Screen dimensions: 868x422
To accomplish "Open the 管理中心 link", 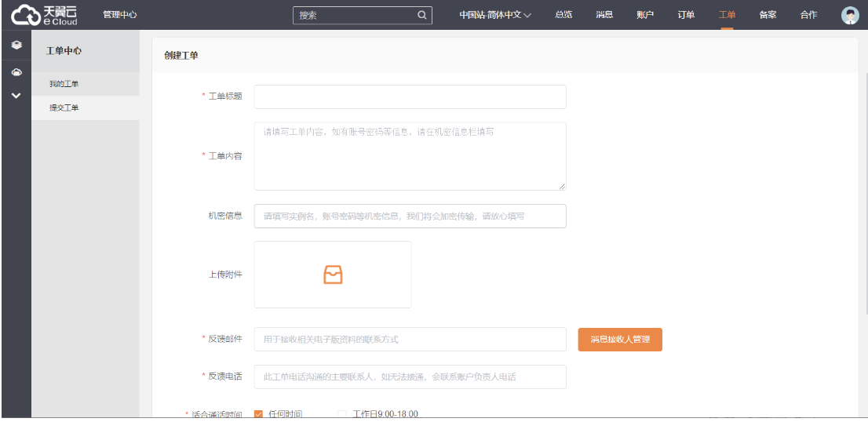I will [120, 15].
